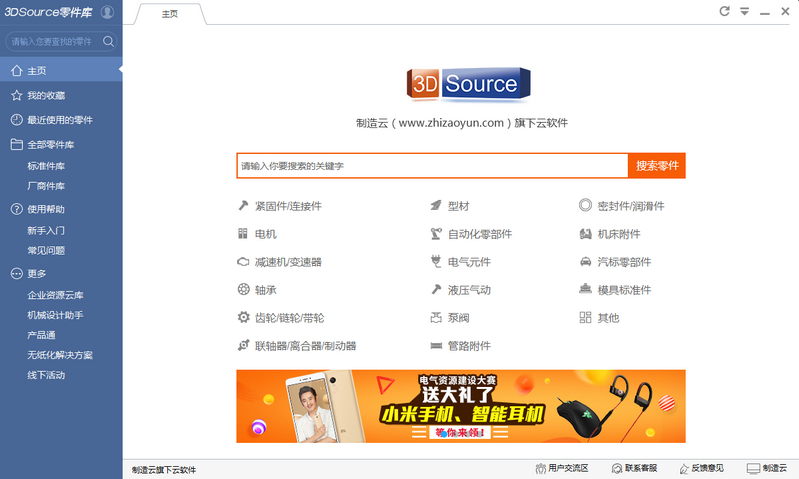Open 机械设计助手 in sidebar

click(55, 315)
